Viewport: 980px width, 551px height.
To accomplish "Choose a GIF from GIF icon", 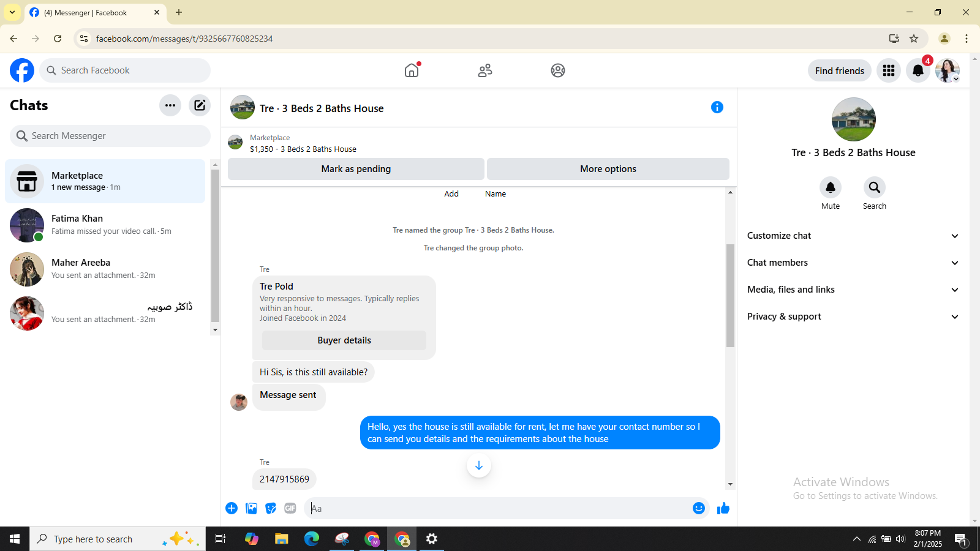I will pyautogui.click(x=290, y=508).
